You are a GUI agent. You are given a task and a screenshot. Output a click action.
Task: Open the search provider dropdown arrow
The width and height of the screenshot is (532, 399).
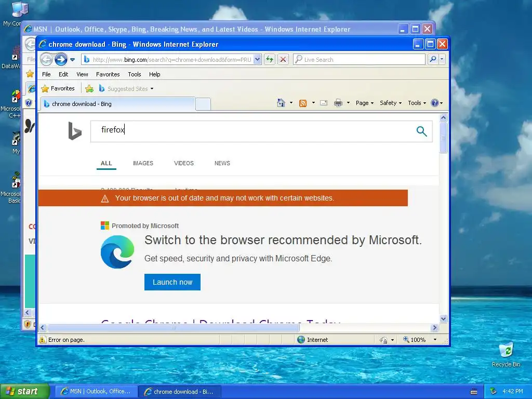[x=442, y=59]
